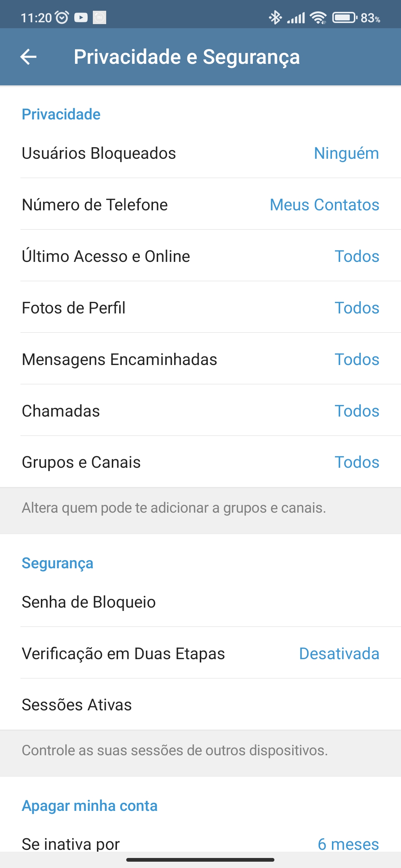Tap the Mi notification icon
401x868 pixels.
100,17
